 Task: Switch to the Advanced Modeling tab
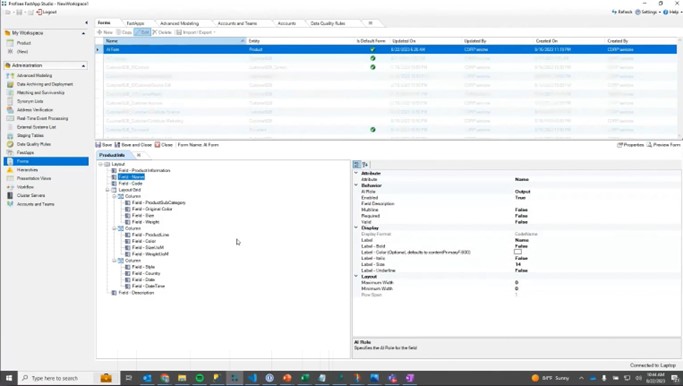pyautogui.click(x=179, y=23)
